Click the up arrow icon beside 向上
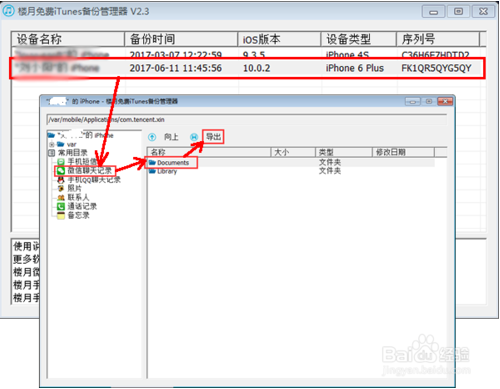The image size is (500, 389). point(152,137)
